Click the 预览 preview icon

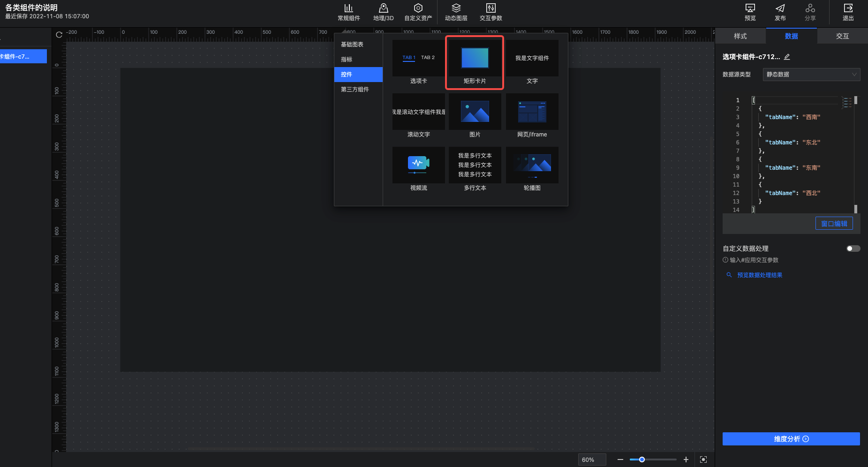pyautogui.click(x=750, y=12)
